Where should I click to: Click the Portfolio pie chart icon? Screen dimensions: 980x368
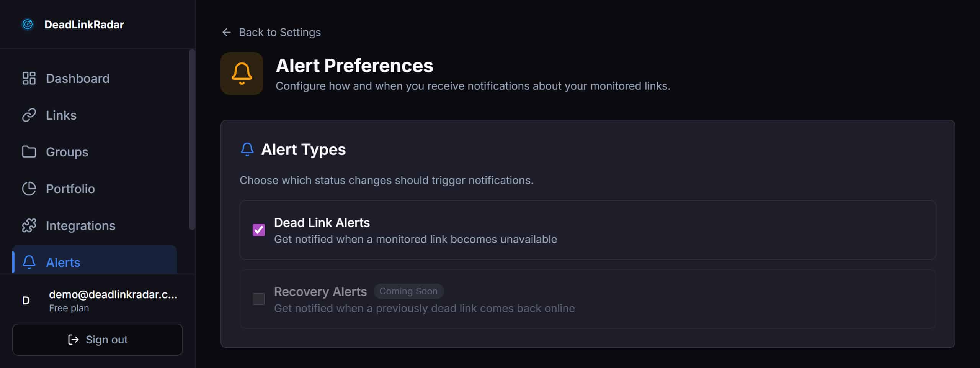(29, 189)
